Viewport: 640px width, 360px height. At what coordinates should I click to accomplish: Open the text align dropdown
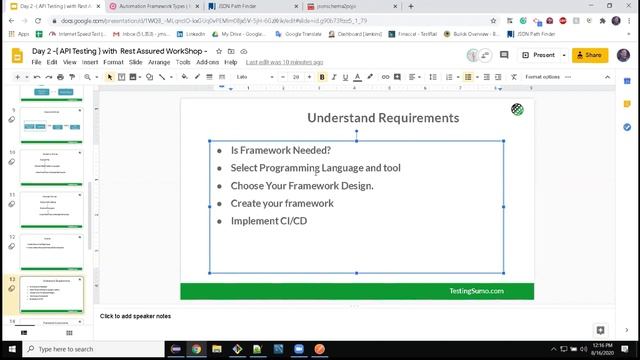(414, 77)
